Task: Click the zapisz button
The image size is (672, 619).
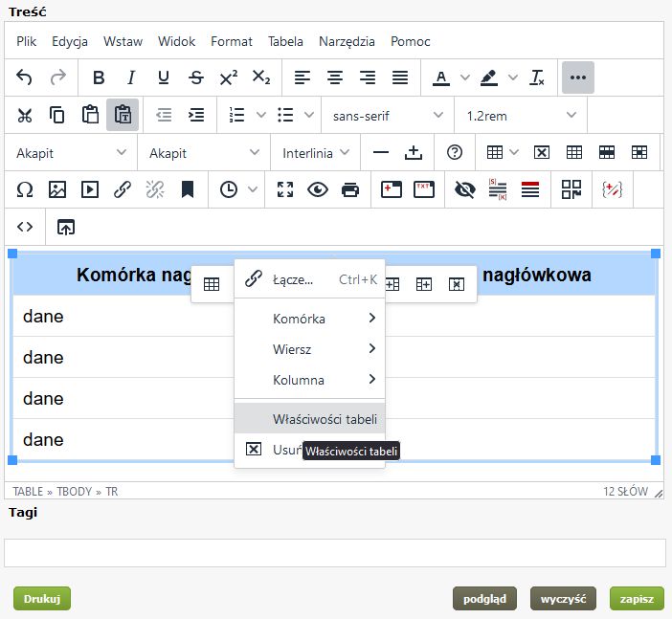Action: 636,599
